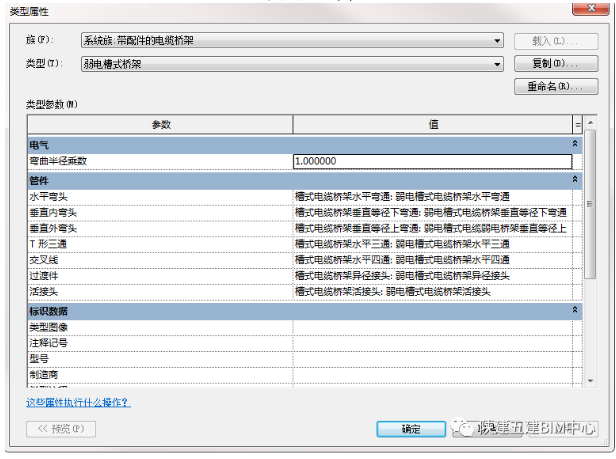Image resolution: width=616 pixels, height=459 pixels.
Task: Click the 类型图像 value cell
Action: (x=433, y=327)
